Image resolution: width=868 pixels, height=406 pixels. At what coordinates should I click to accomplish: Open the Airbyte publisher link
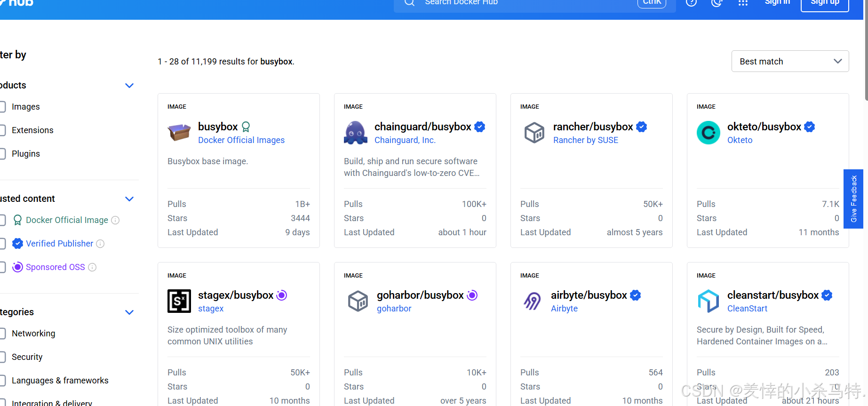coord(565,309)
